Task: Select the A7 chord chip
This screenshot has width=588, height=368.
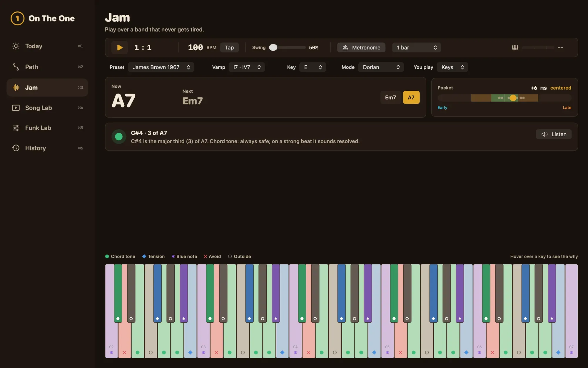Action: tap(411, 97)
